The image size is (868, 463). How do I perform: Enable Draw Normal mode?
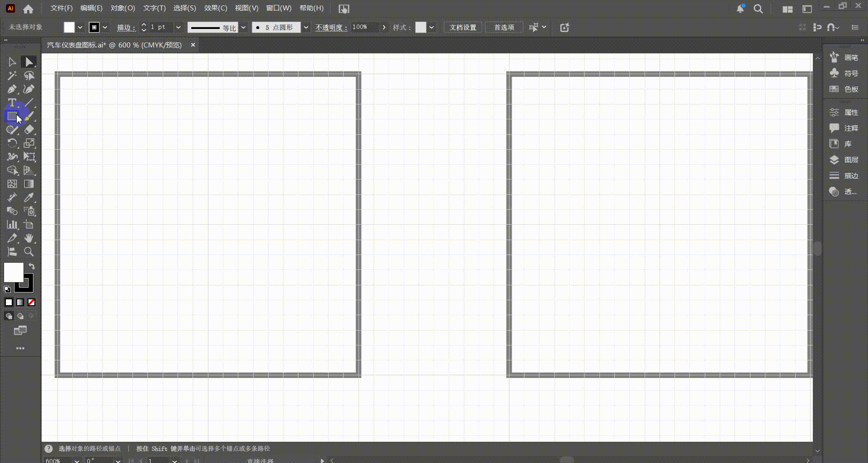[9, 316]
